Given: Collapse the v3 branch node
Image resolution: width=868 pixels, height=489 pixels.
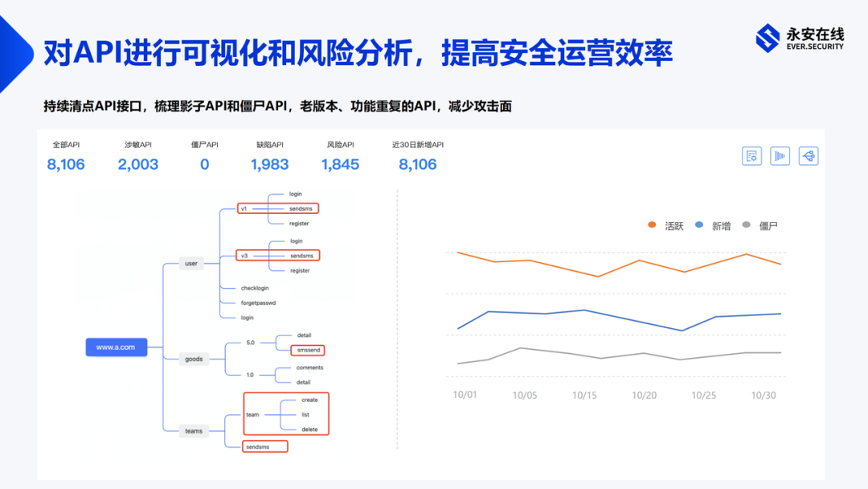Looking at the screenshot, I should click(x=244, y=256).
